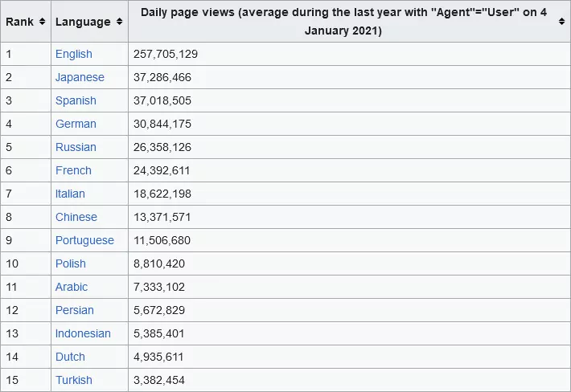Sort table by Language column arrows

(x=120, y=22)
